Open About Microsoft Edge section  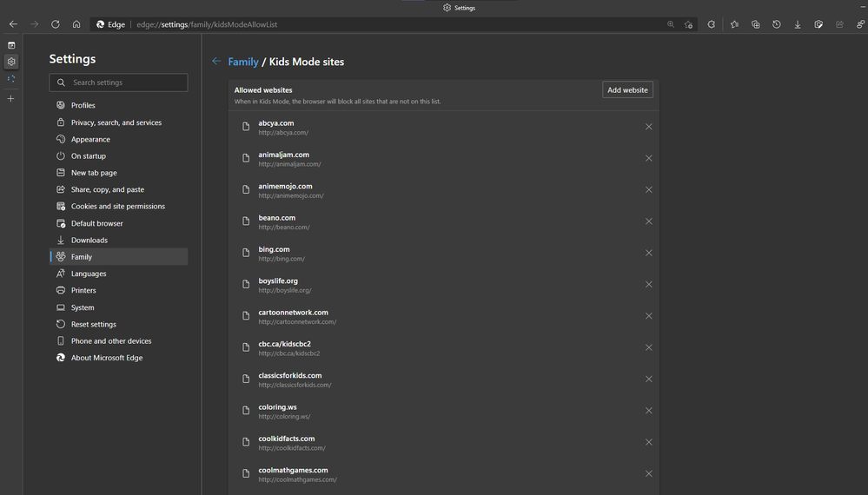106,358
